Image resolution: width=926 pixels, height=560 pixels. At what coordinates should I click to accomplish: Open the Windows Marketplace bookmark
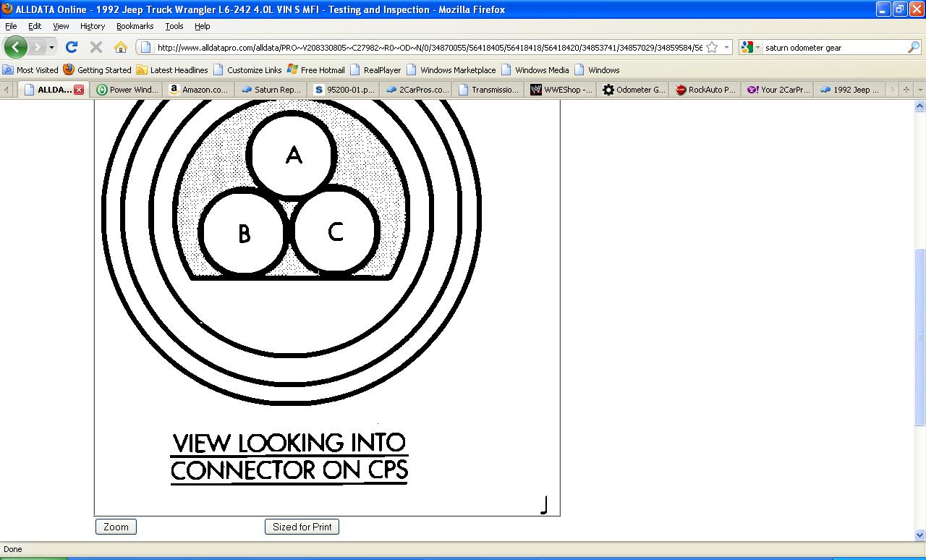(451, 70)
